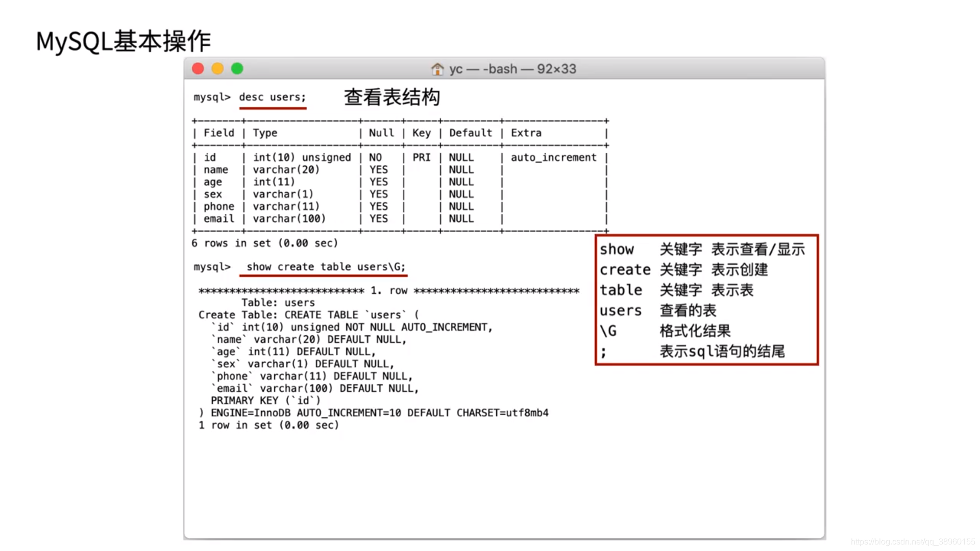Screen dimensions: 980x551
Task: Click the MySQL基本操作 slide title
Action: pyautogui.click(x=123, y=41)
